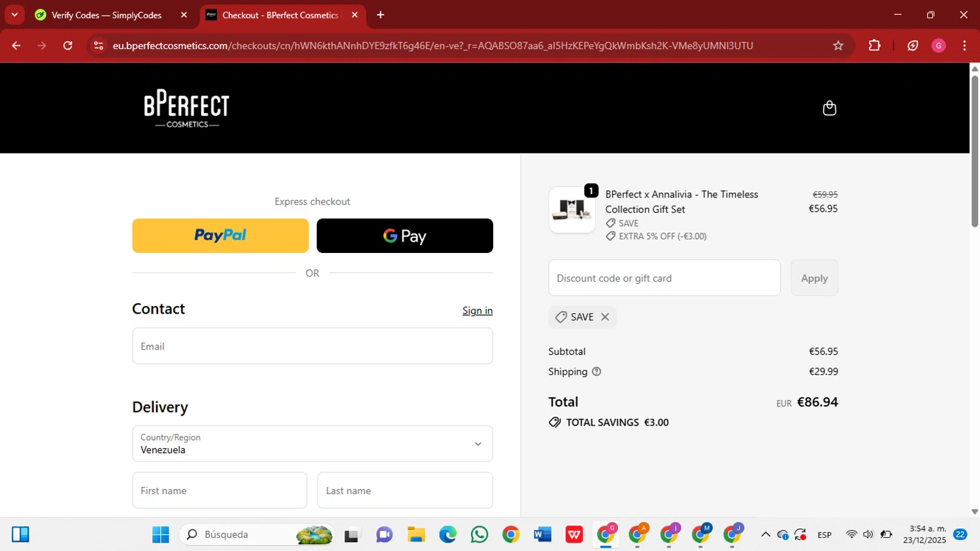This screenshot has height=551, width=980.
Task: Open WhatsApp from the taskbar
Action: [x=479, y=535]
